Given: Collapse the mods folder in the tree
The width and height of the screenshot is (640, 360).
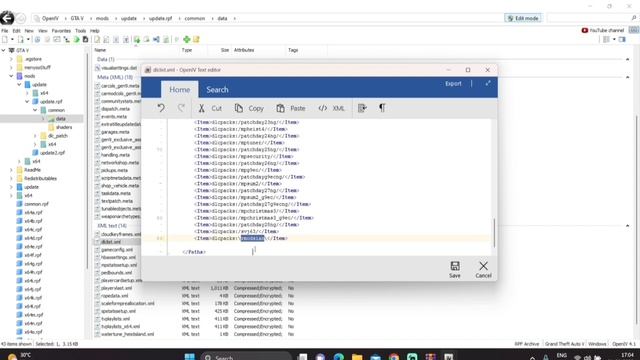Looking at the screenshot, I should [11, 76].
